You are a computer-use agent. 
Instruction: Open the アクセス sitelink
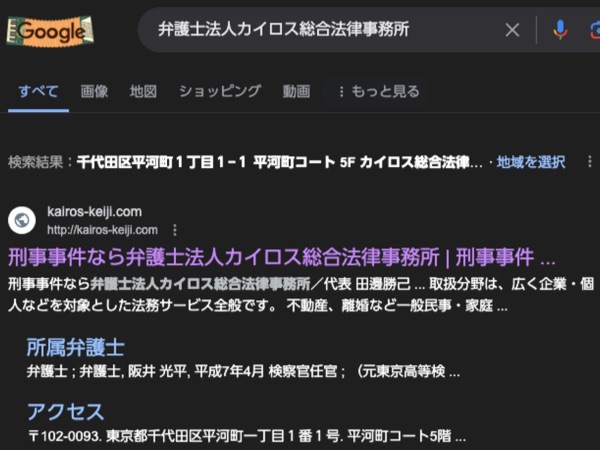click(x=66, y=412)
